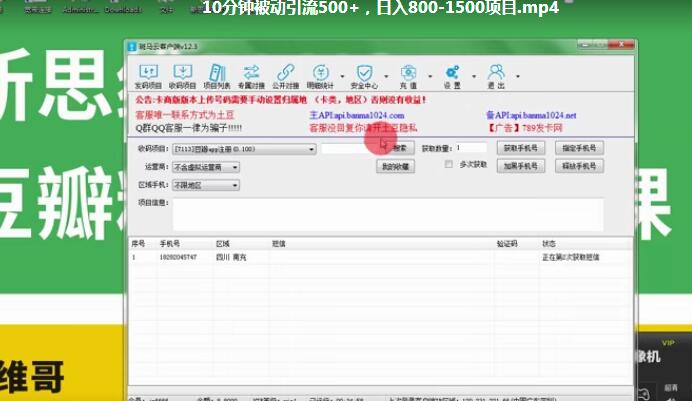The height and width of the screenshot is (401, 692).
Task: Open the 项目列表 toolbar icon
Action: [x=215, y=75]
